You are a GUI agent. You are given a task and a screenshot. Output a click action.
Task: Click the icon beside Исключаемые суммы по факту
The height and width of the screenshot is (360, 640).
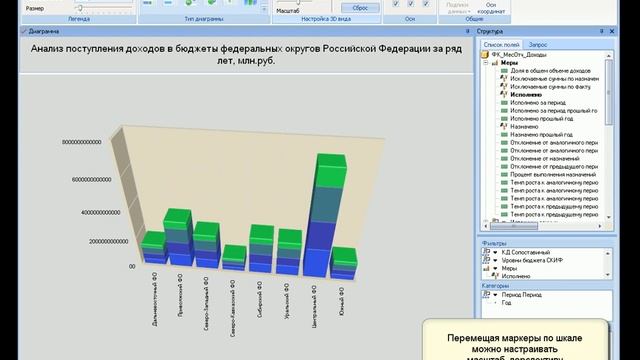[x=504, y=87]
